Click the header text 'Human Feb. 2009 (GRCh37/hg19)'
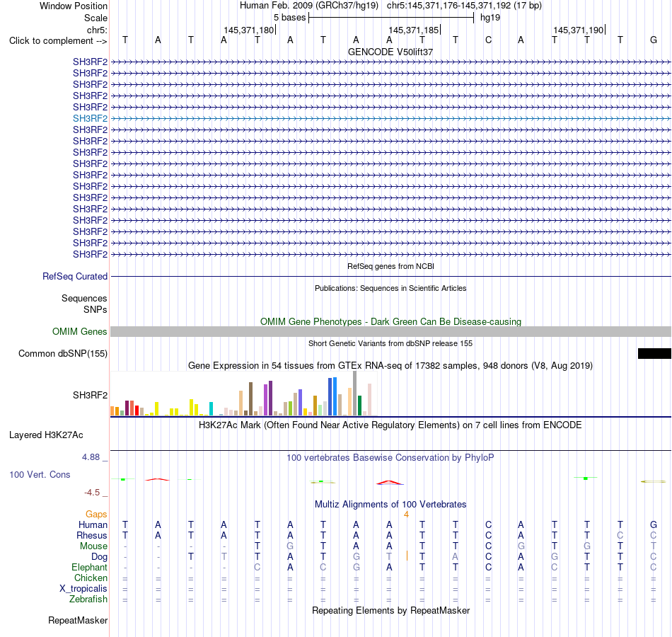672x637 pixels. click(x=309, y=6)
